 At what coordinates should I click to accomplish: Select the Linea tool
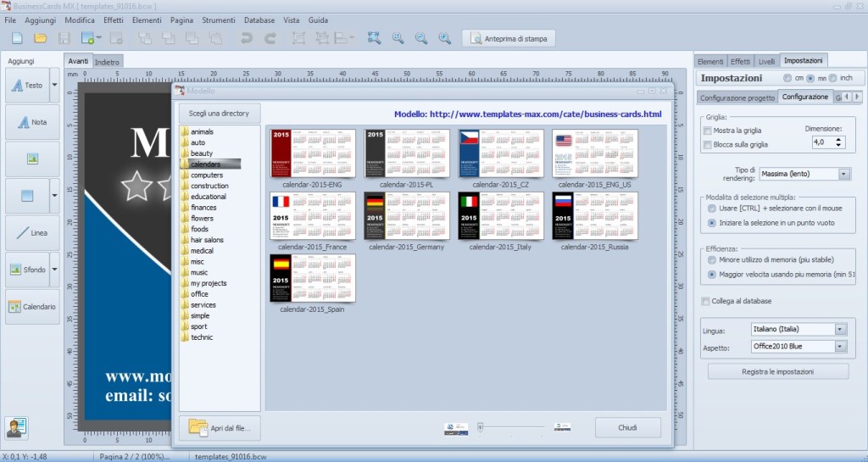pyautogui.click(x=32, y=233)
